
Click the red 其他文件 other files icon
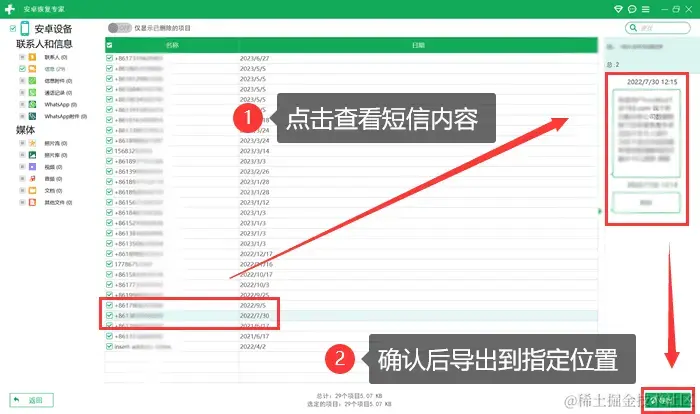point(32,202)
